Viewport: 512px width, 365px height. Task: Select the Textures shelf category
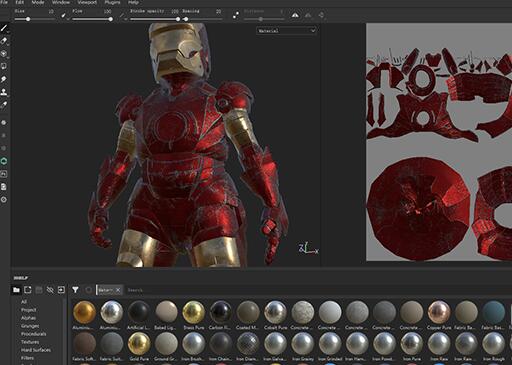pos(30,342)
